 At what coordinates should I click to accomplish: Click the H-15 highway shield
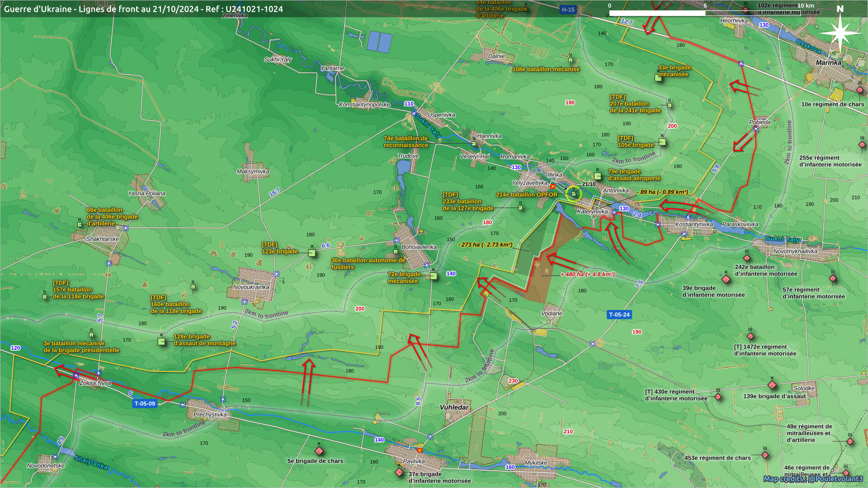(x=568, y=9)
